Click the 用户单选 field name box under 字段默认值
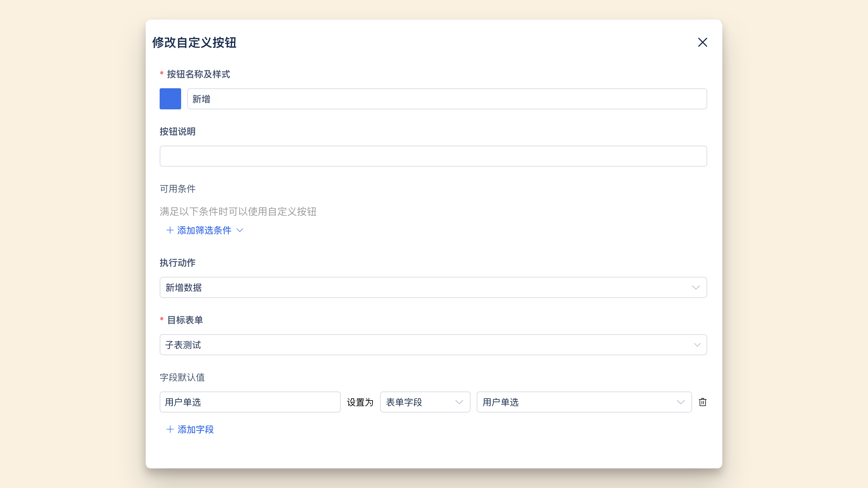Screen dimensions: 868x488 pos(250,402)
